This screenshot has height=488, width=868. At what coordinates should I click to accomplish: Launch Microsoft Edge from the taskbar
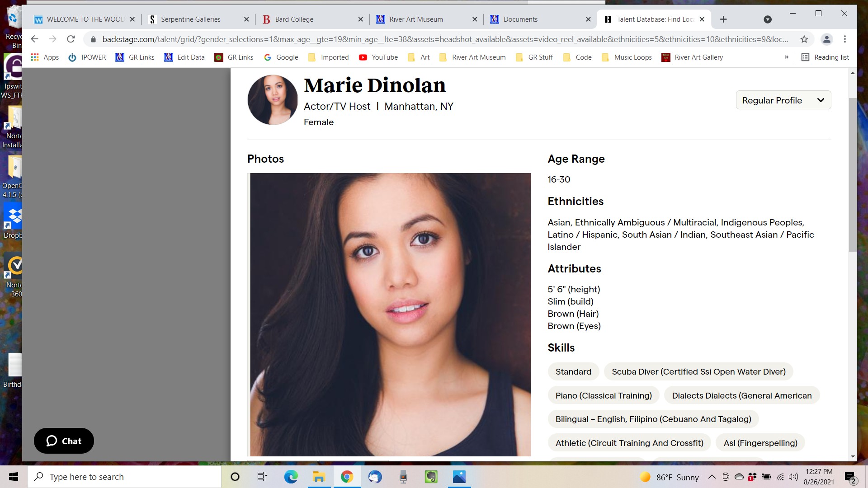pos(291,477)
